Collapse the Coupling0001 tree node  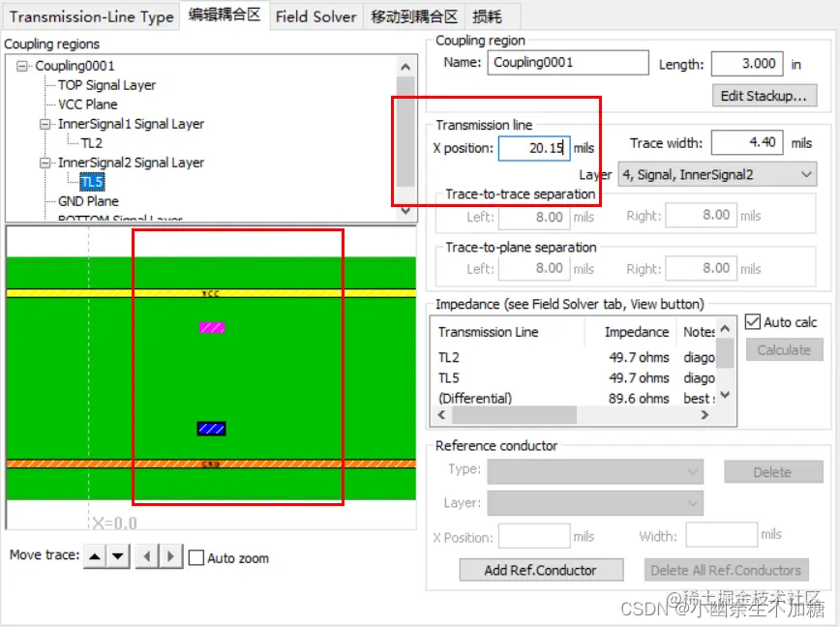click(22, 66)
